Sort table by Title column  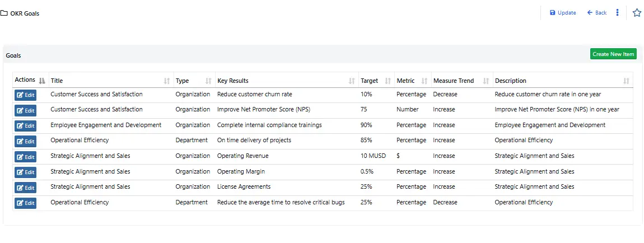[166, 81]
